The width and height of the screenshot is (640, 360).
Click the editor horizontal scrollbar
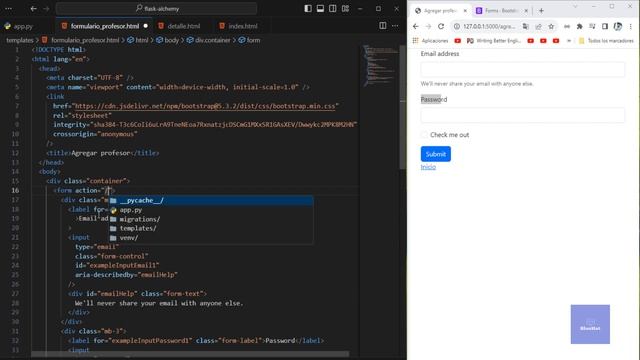[x=190, y=354]
